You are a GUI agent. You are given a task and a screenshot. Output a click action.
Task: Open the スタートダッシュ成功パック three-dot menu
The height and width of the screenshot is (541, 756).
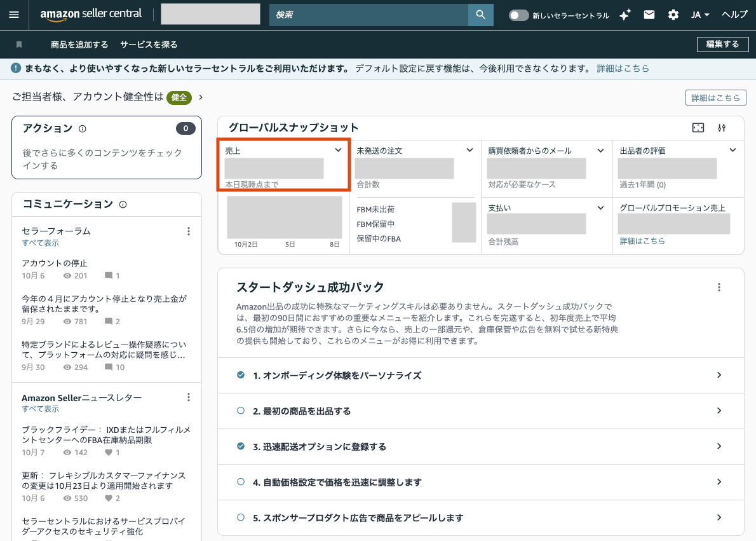coord(719,287)
